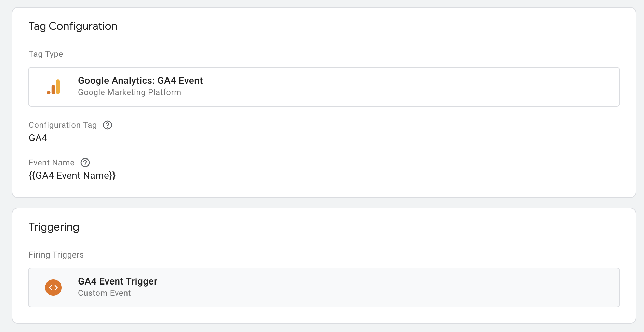Image resolution: width=644 pixels, height=332 pixels.
Task: Open the Configuration Tag help icon
Action: (108, 125)
